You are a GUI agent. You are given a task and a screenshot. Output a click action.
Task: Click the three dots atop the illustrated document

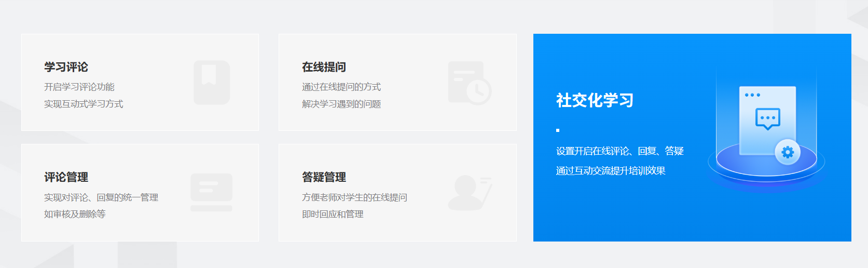[x=752, y=95]
